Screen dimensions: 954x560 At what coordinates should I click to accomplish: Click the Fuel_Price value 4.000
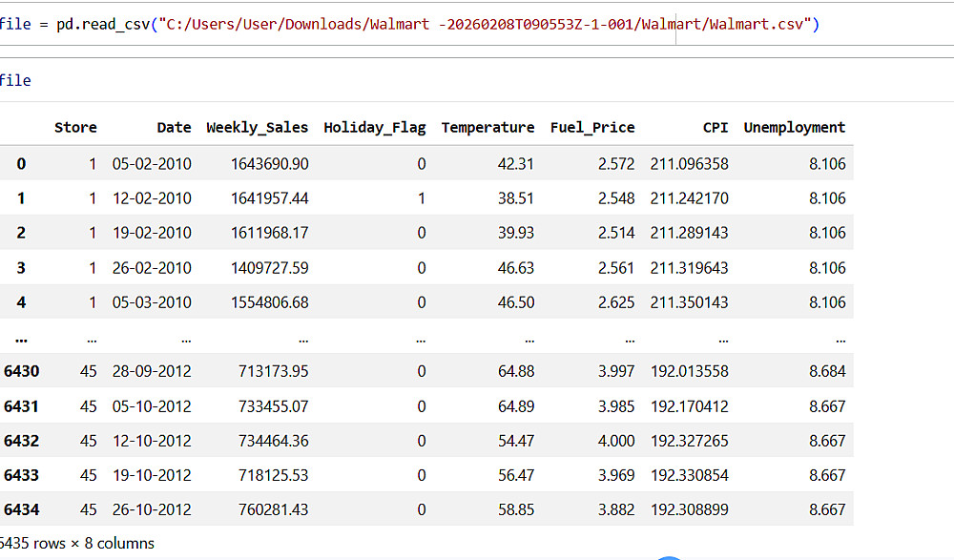click(615, 441)
